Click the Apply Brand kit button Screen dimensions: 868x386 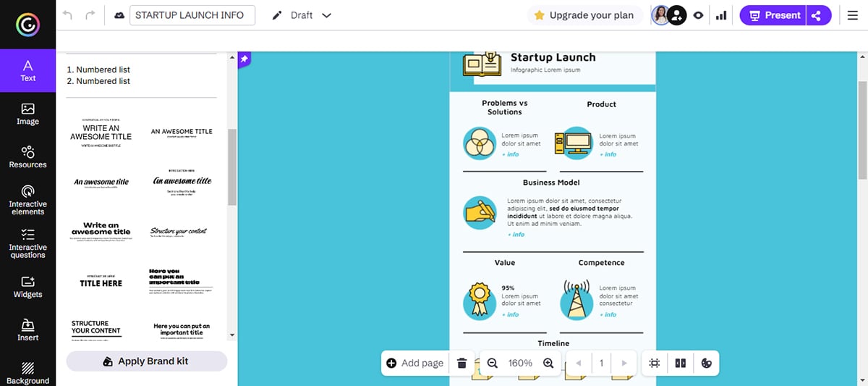146,361
